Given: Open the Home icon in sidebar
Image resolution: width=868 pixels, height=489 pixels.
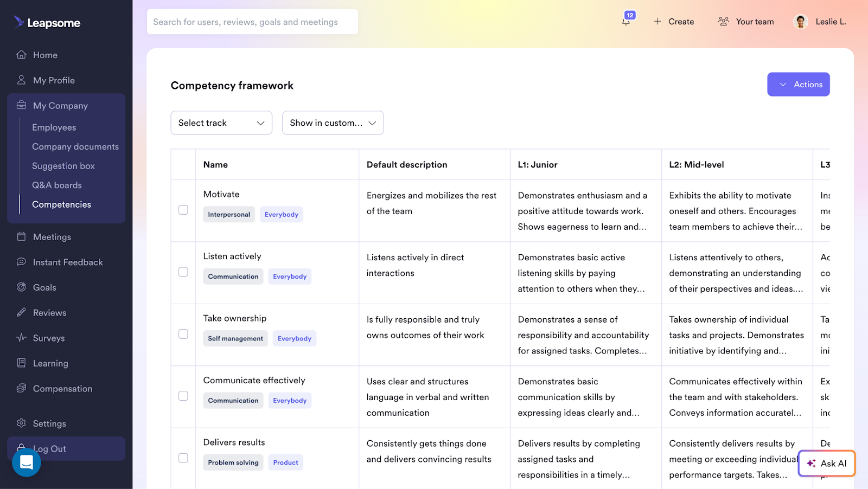Looking at the screenshot, I should pos(21,55).
